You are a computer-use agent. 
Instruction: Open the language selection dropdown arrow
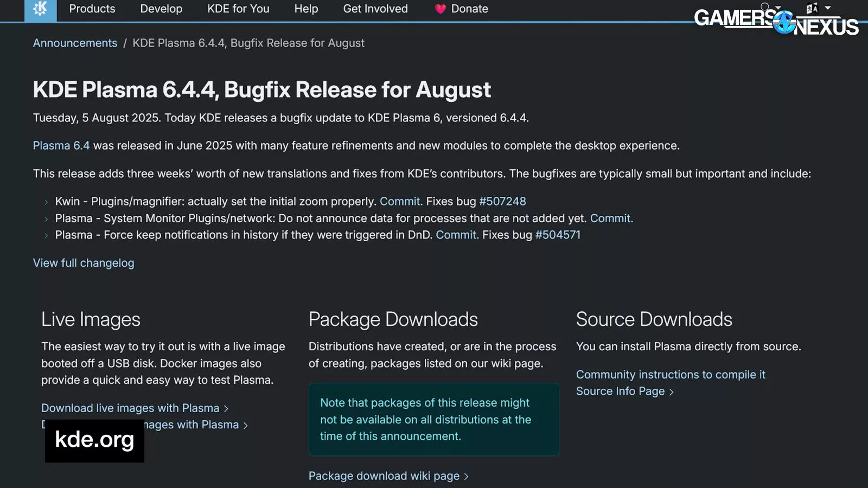(828, 8)
